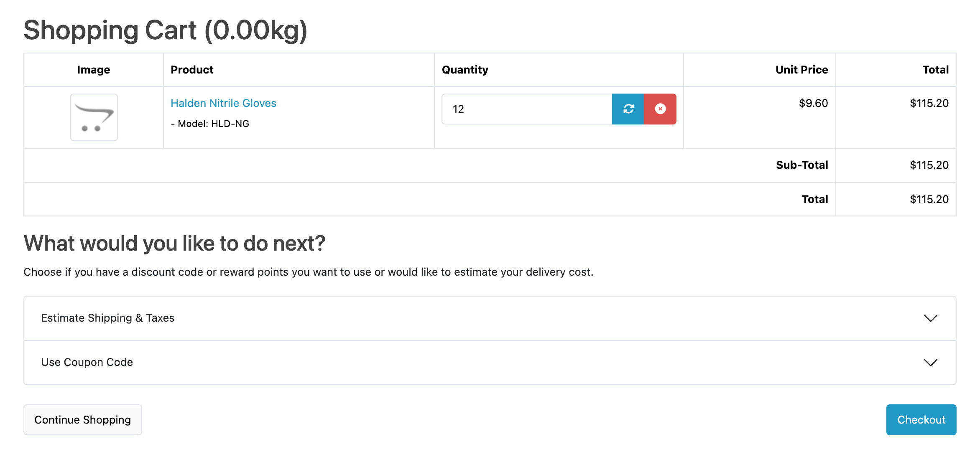The image size is (980, 462).
Task: Click the chevron beside Use Coupon Code
Action: (x=930, y=363)
